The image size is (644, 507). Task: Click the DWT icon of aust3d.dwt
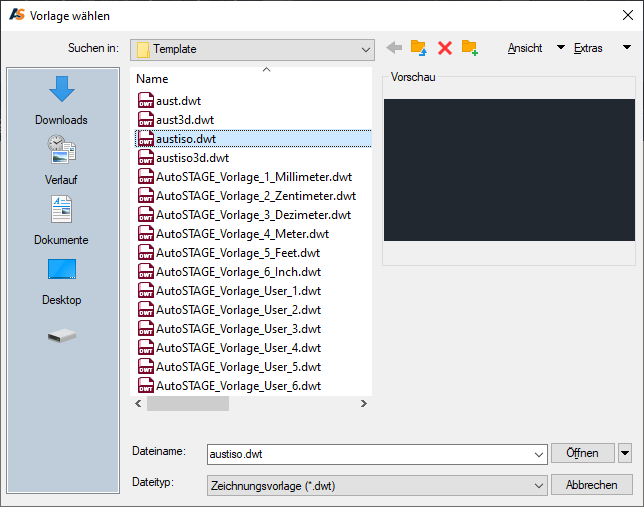[x=146, y=120]
